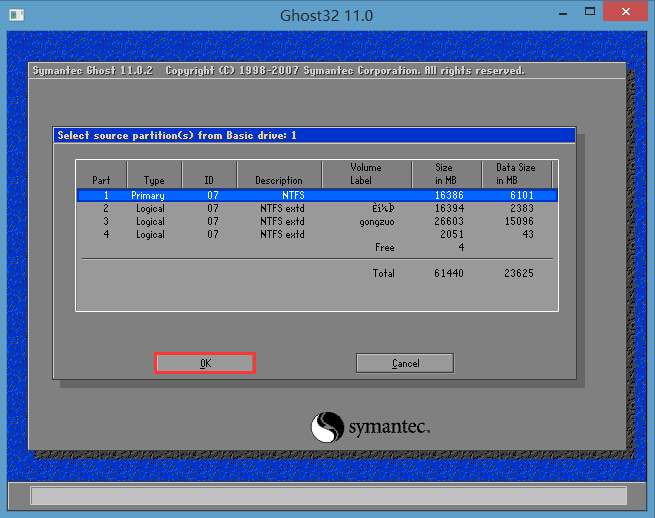This screenshot has height=518, width=655.
Task: Click the Part column header
Action: click(x=102, y=175)
